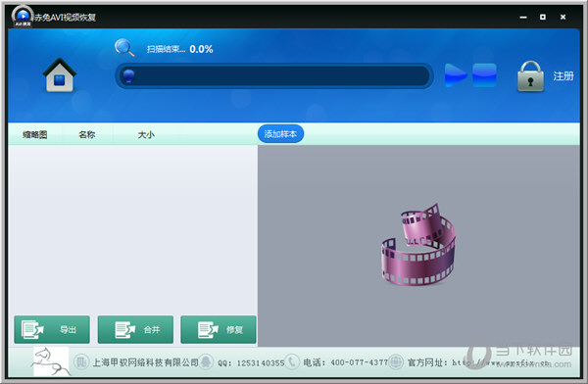Click the 上海甲驭网络科技有限公司 company name
This screenshot has height=384, width=588.
pos(145,362)
